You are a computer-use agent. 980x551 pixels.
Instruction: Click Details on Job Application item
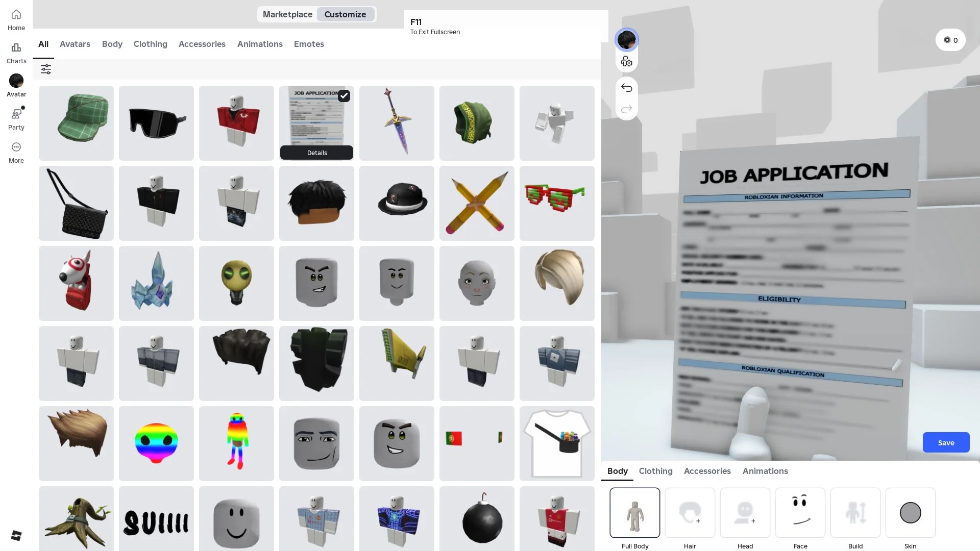tap(316, 153)
